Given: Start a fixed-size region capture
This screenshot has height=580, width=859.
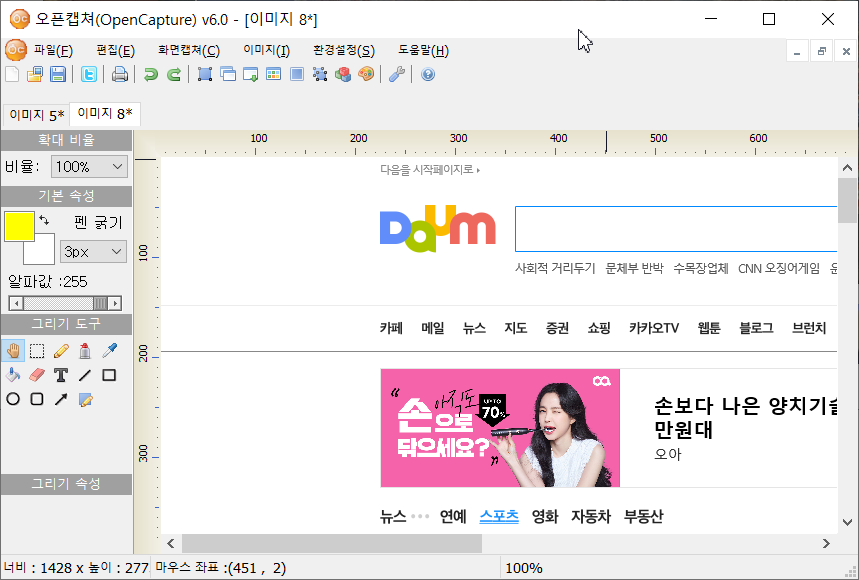Looking at the screenshot, I should tap(320, 74).
